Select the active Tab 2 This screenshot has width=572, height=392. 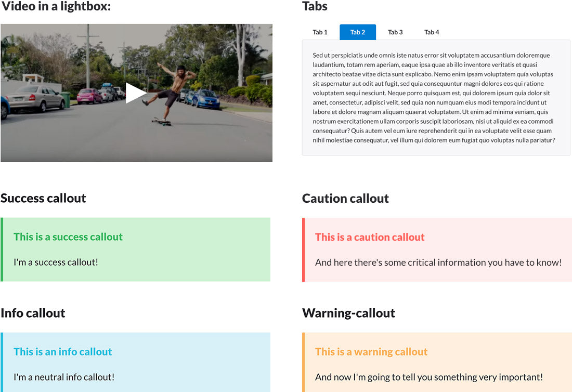358,32
